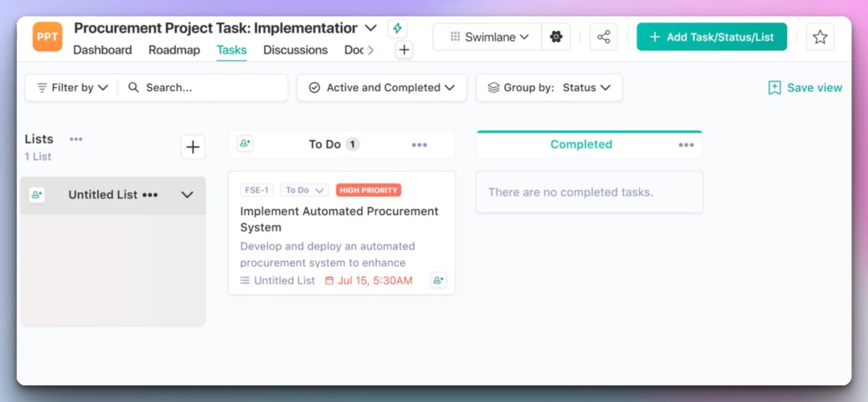The image size is (868, 402).
Task: Click assign-user icon in To Do header
Action: [245, 144]
